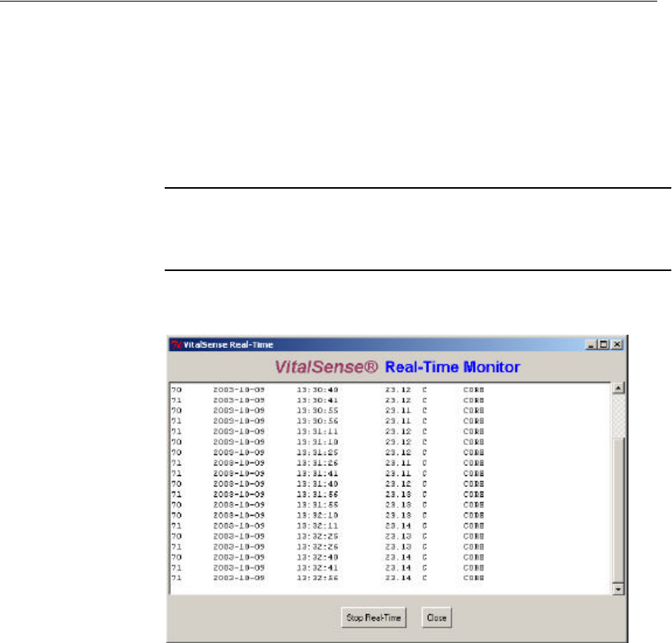
Task: Close window using title bar X
Action: pyautogui.click(x=617, y=345)
